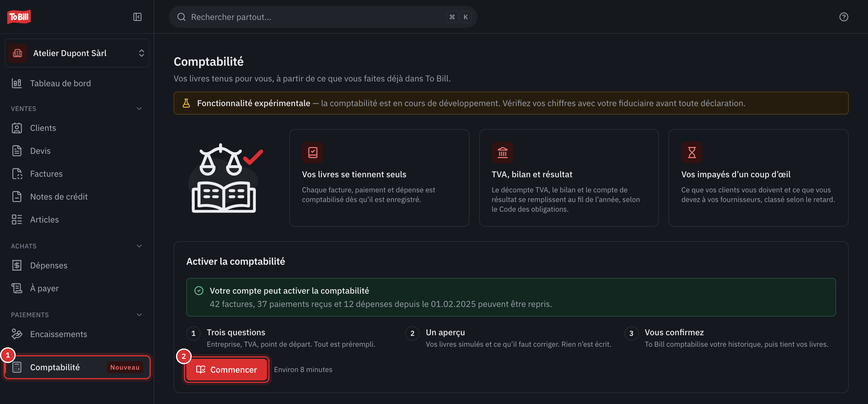The image size is (868, 404).
Task: Go to Tableau de bord
Action: point(77,83)
